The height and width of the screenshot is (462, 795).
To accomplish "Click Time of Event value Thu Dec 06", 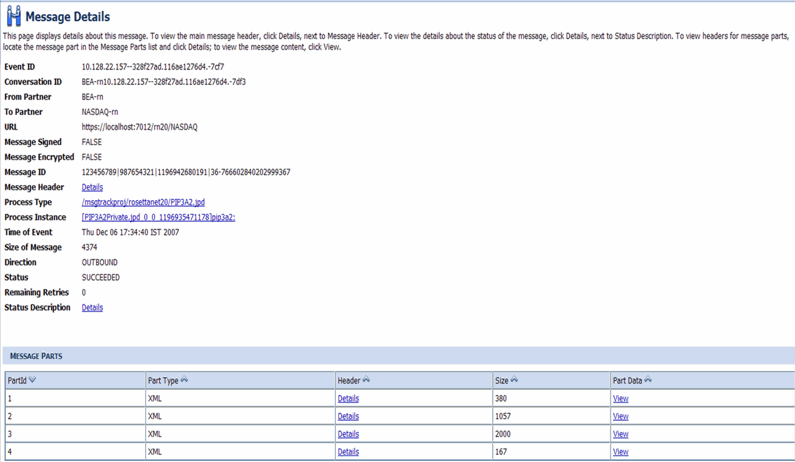I will click(x=130, y=232).
